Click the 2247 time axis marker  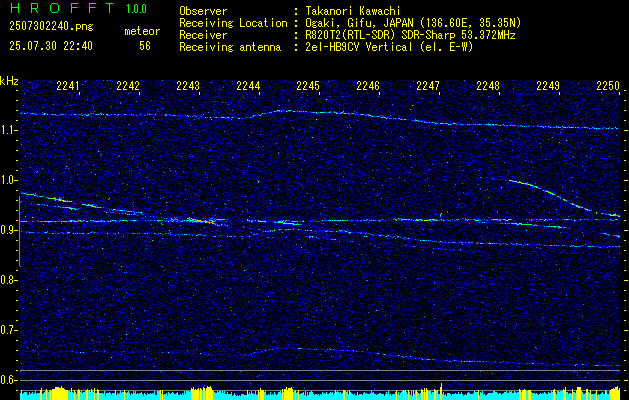point(428,86)
